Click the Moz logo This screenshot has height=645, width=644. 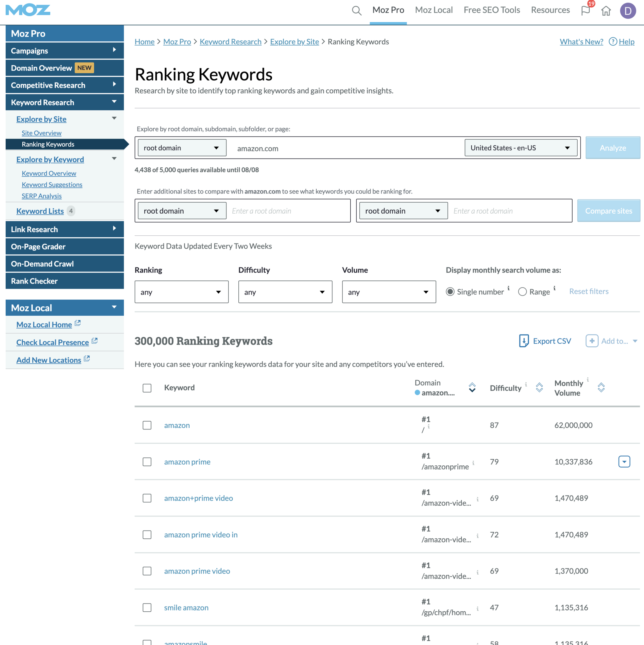[28, 10]
